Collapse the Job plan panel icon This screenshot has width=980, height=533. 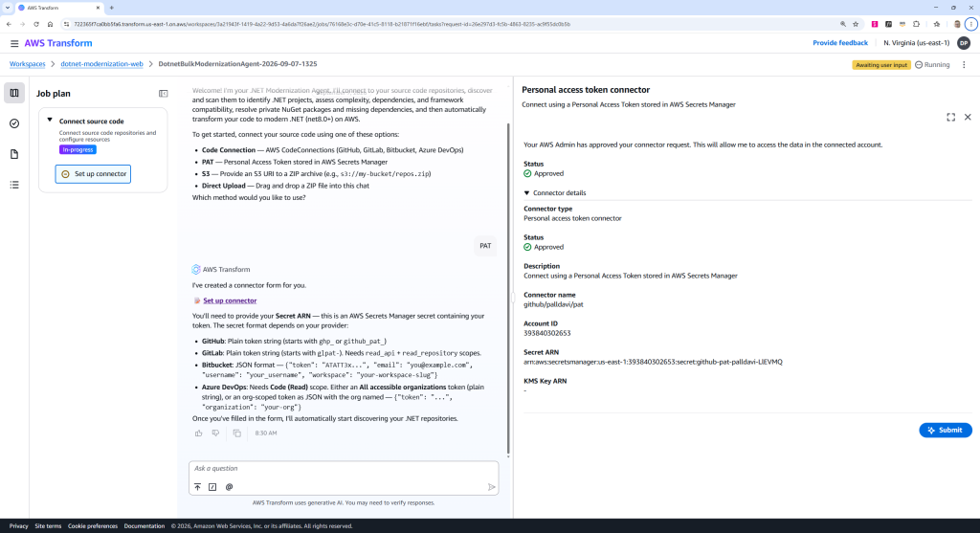(163, 94)
